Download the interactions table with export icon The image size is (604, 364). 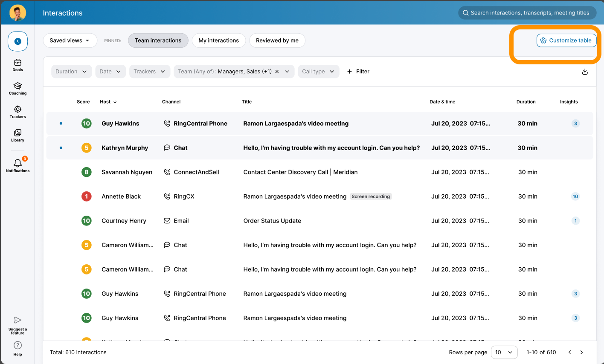click(585, 72)
